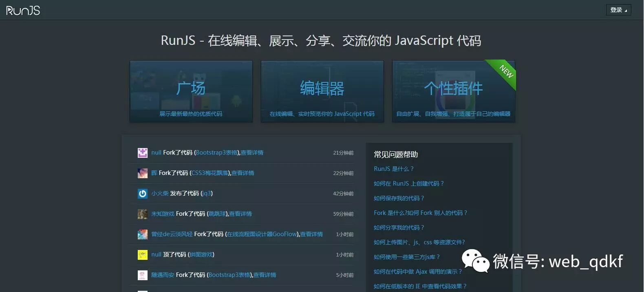Open 在线流程图设计器GooFlow code link
The height and width of the screenshot is (292, 644).
(262, 234)
